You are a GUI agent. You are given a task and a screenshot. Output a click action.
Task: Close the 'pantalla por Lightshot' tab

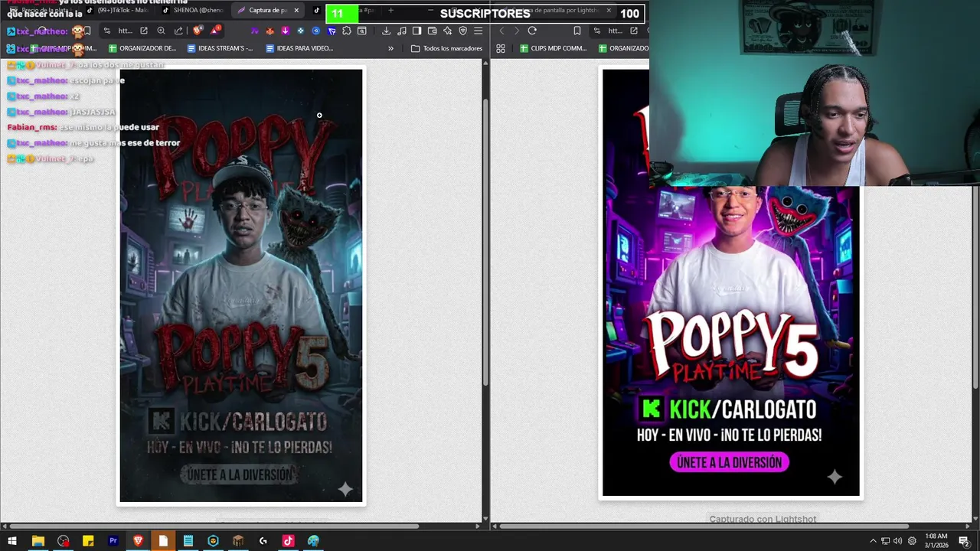(609, 10)
